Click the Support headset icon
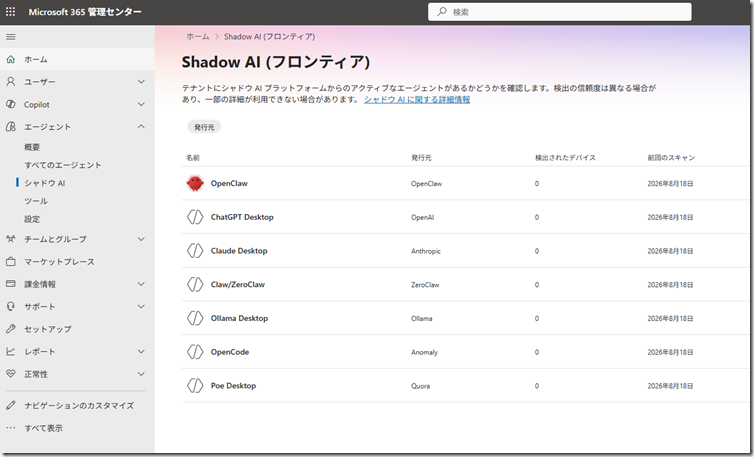754x457 pixels. tap(11, 306)
